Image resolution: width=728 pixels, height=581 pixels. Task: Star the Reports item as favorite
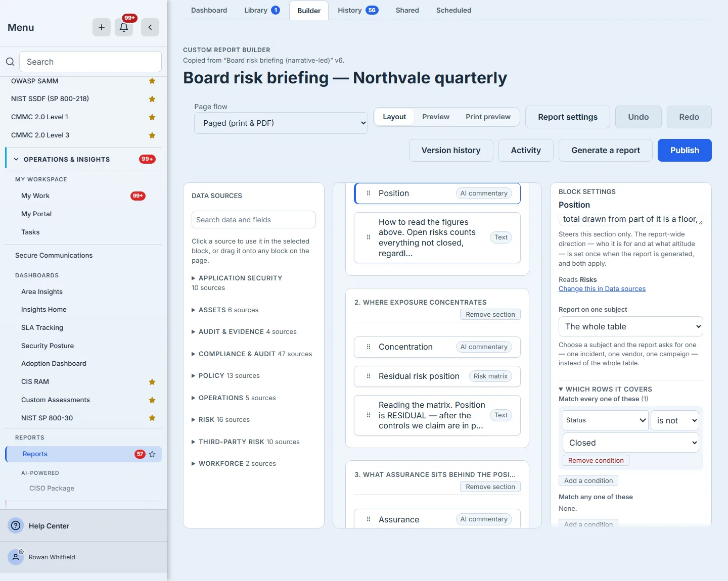pyautogui.click(x=152, y=454)
